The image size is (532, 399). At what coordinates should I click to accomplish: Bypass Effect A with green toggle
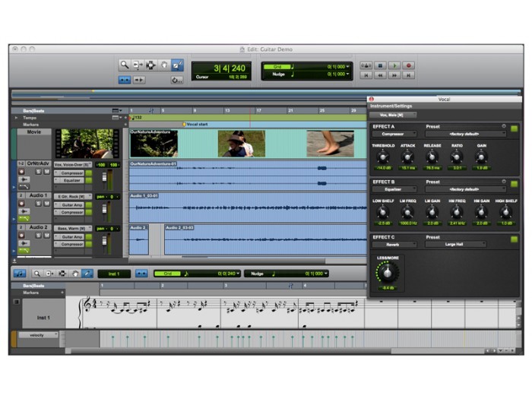514,128
